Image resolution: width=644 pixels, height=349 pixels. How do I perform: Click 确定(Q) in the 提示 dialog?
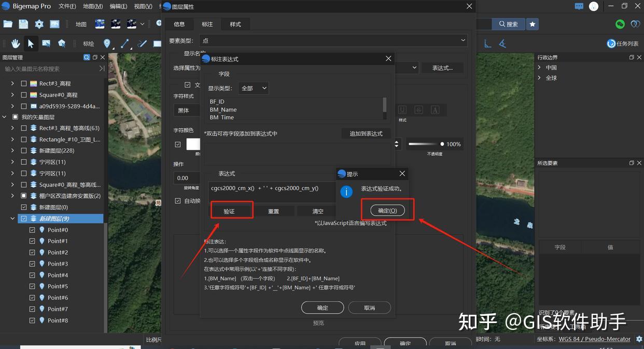388,210
